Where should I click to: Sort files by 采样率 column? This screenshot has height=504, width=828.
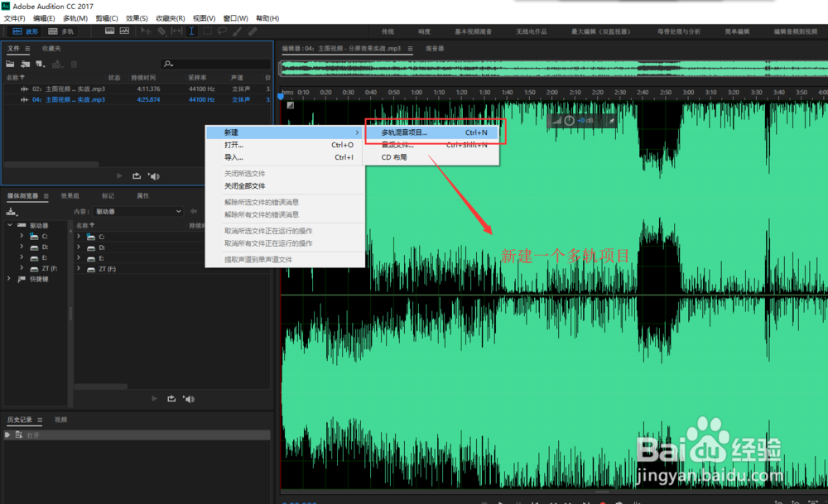[197, 78]
